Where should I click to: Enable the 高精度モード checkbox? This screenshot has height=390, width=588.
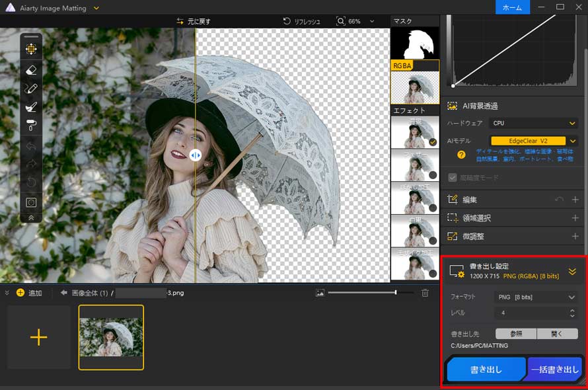(452, 176)
